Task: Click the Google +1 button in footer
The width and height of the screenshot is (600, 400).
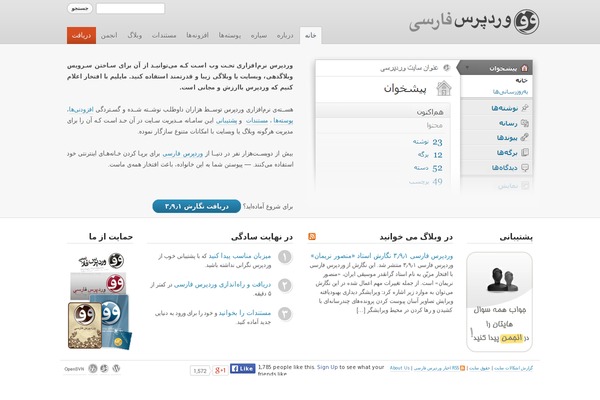Action: [x=220, y=370]
